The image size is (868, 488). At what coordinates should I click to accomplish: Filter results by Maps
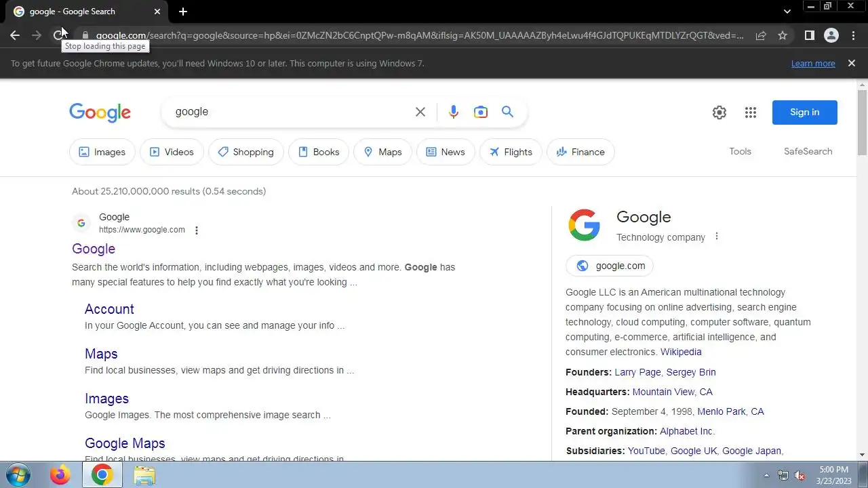(x=382, y=152)
